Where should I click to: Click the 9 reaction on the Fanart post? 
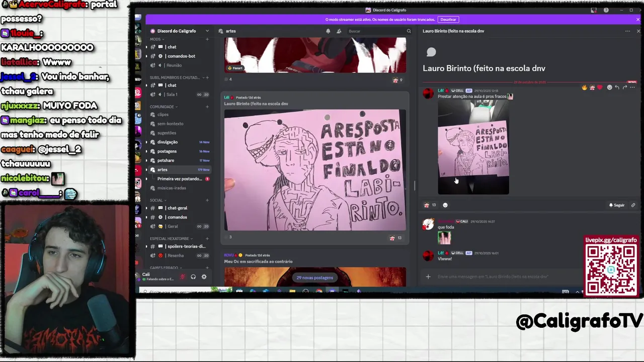tap(397, 80)
